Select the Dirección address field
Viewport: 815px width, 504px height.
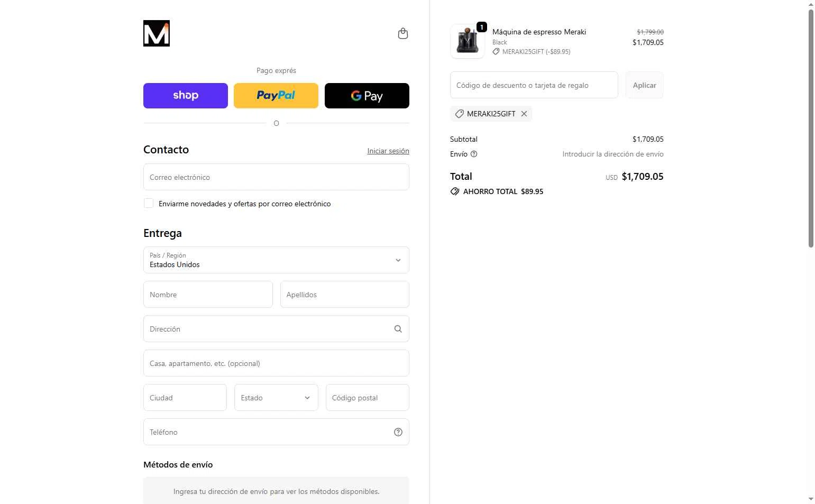(x=276, y=328)
